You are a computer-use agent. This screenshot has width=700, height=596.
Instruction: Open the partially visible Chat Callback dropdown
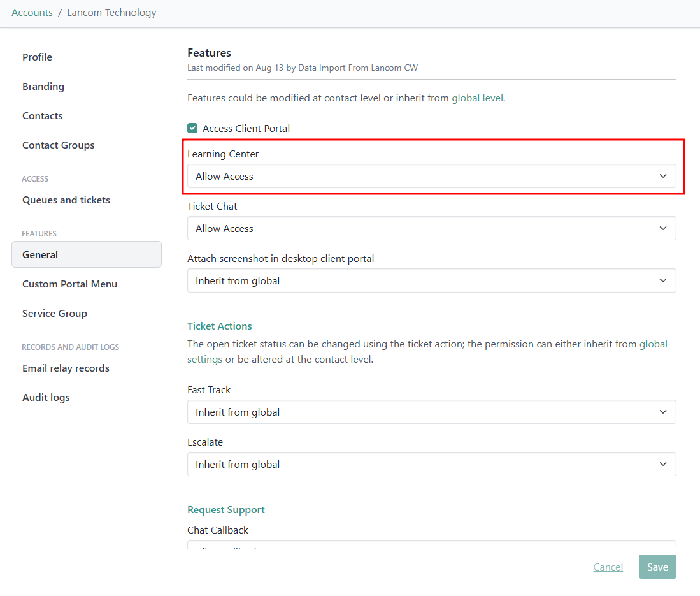[431, 546]
